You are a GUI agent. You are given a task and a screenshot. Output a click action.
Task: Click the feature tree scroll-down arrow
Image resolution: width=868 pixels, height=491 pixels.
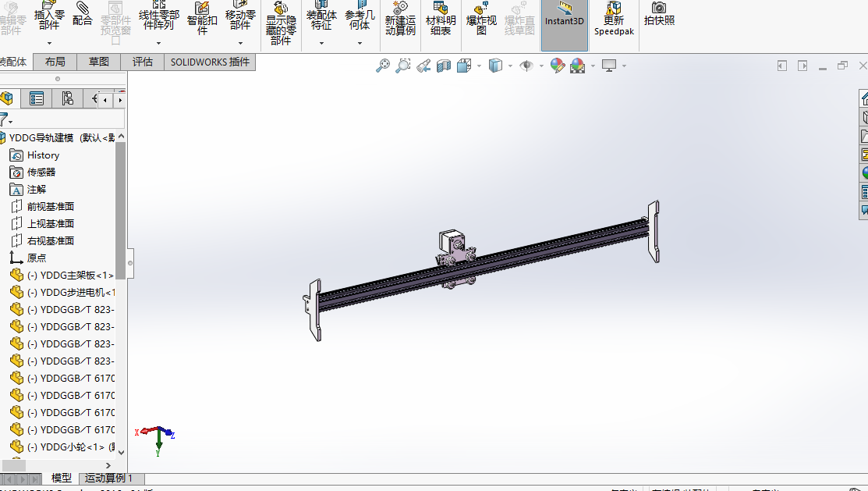tap(121, 453)
